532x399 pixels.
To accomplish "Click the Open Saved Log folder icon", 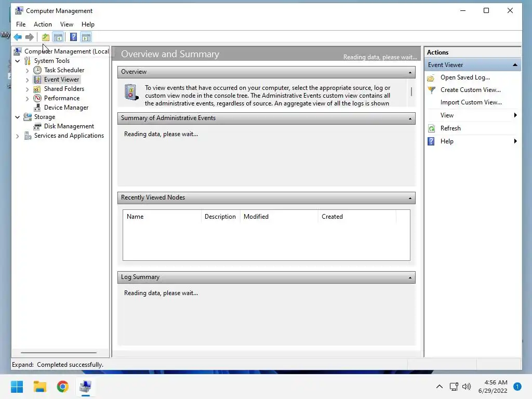I will pyautogui.click(x=431, y=78).
